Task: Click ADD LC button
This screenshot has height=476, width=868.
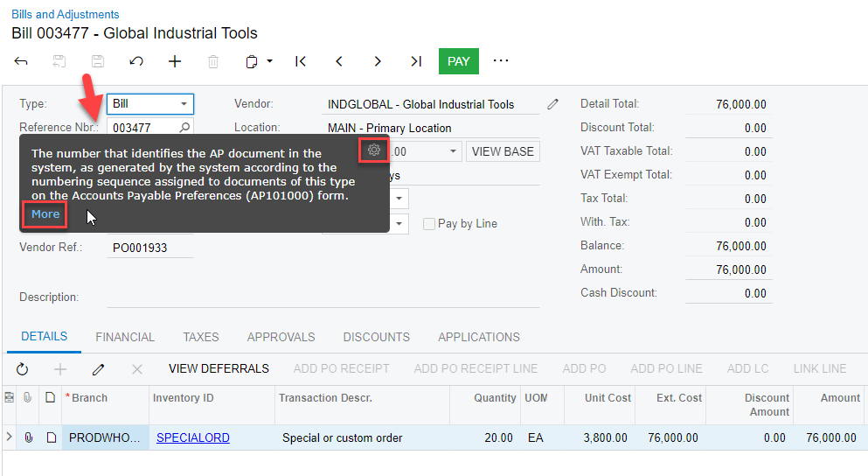Action: [748, 368]
